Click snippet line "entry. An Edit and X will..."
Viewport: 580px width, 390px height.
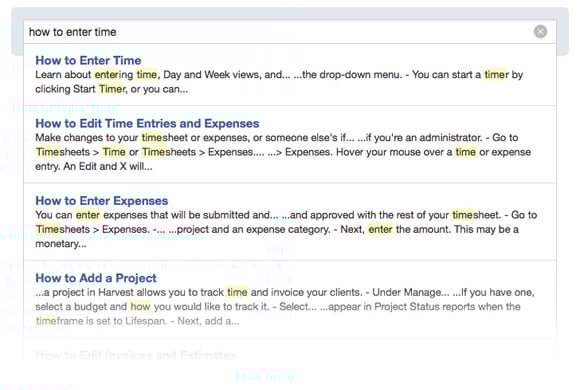[94, 167]
